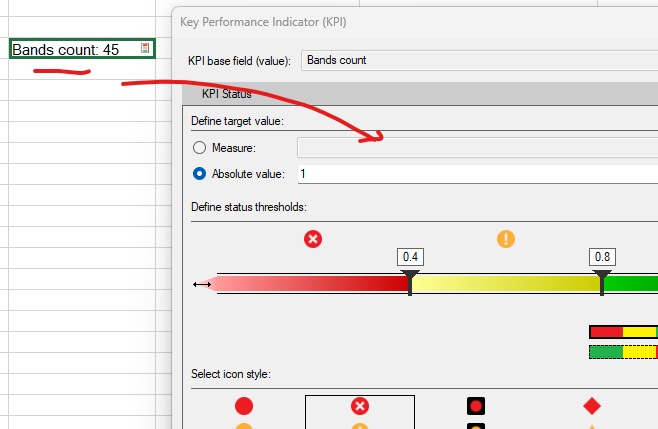The width and height of the screenshot is (658, 429).
Task: Click the Key Performance Indicator (KPI) title
Action: point(263,22)
